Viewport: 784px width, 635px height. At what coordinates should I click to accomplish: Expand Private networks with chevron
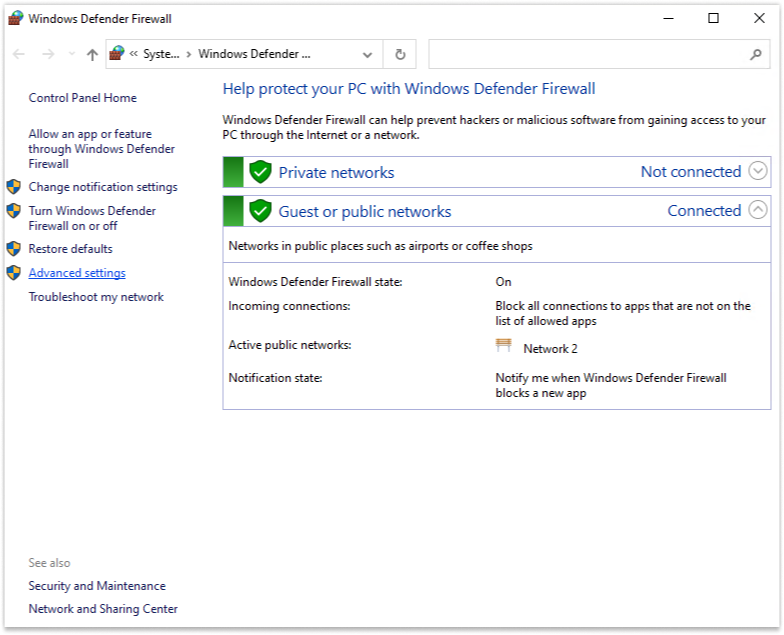(758, 171)
